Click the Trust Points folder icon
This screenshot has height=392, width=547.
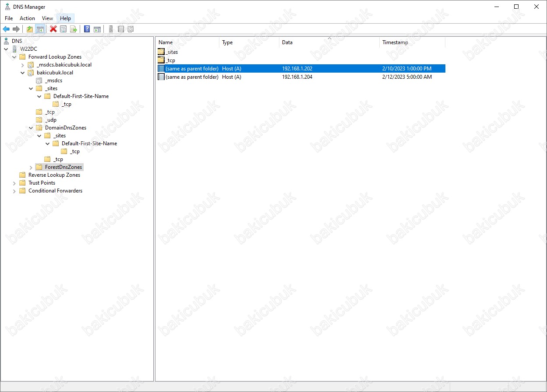point(22,183)
